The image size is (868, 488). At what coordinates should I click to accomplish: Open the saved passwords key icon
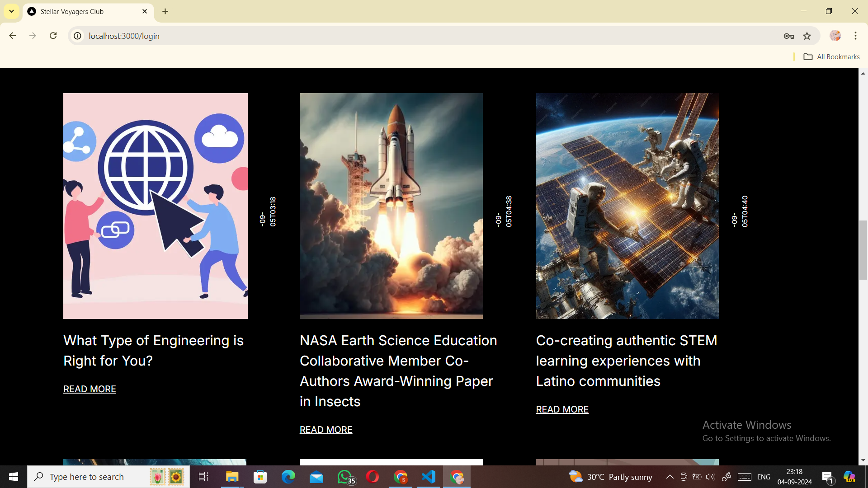tap(789, 36)
